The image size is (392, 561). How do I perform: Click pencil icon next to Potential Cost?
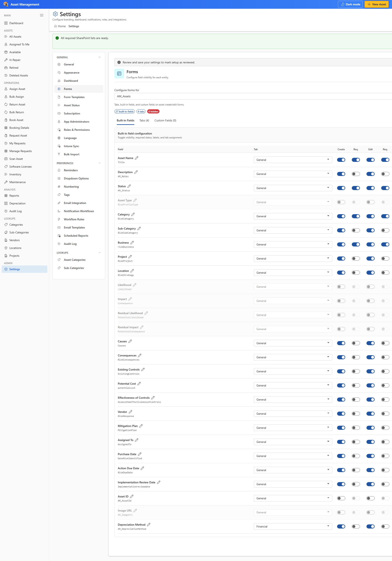(x=139, y=384)
